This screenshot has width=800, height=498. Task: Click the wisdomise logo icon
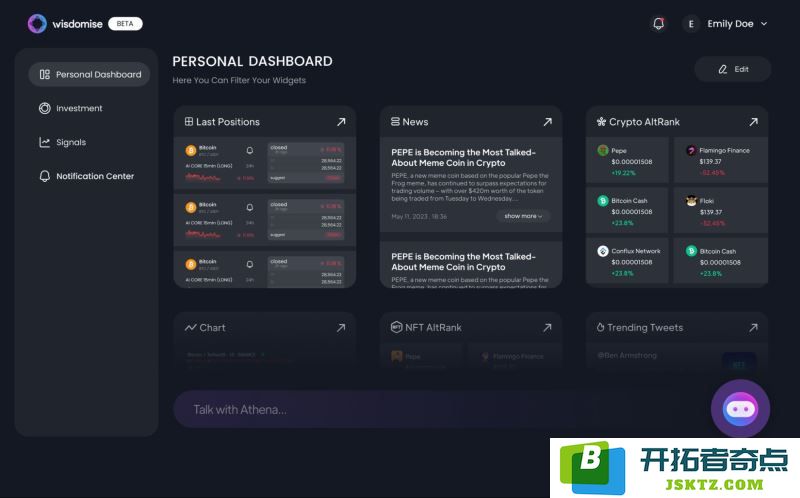point(37,23)
